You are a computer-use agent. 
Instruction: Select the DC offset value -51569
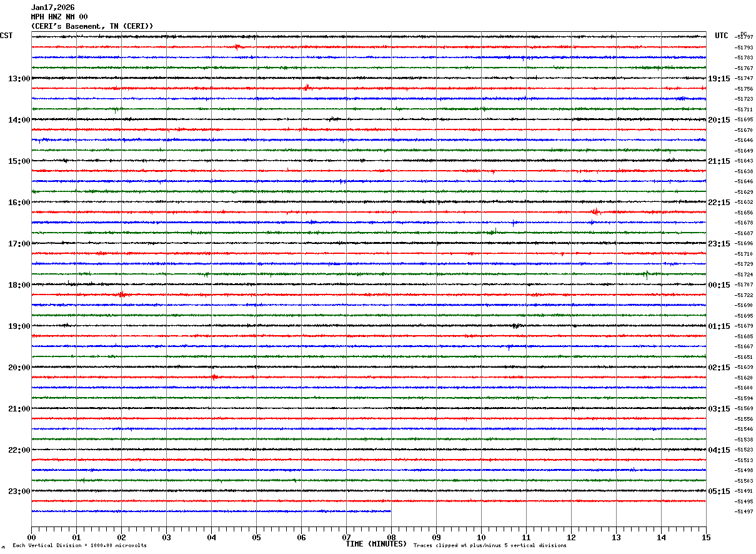744,409
